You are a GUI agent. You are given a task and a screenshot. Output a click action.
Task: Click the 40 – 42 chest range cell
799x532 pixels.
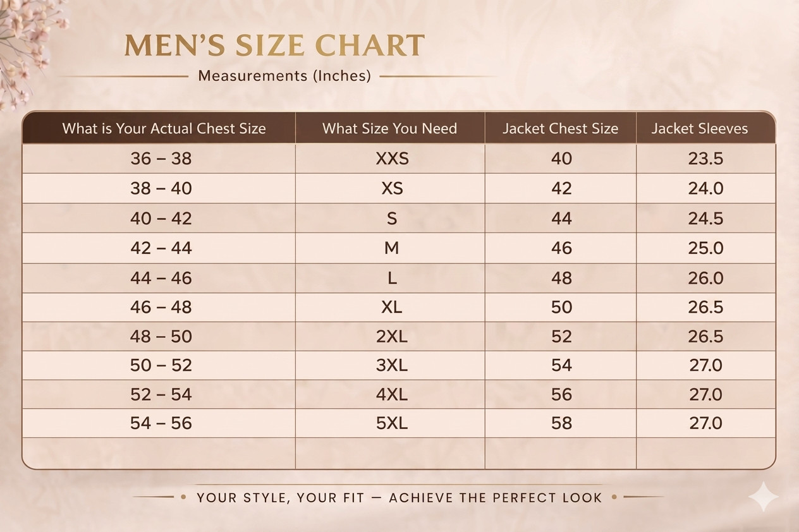pos(161,219)
